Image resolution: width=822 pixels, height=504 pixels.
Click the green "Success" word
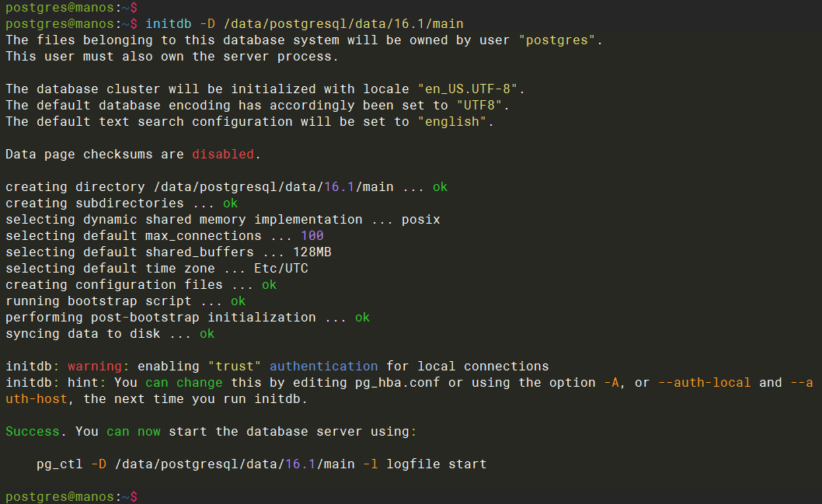tap(32, 431)
